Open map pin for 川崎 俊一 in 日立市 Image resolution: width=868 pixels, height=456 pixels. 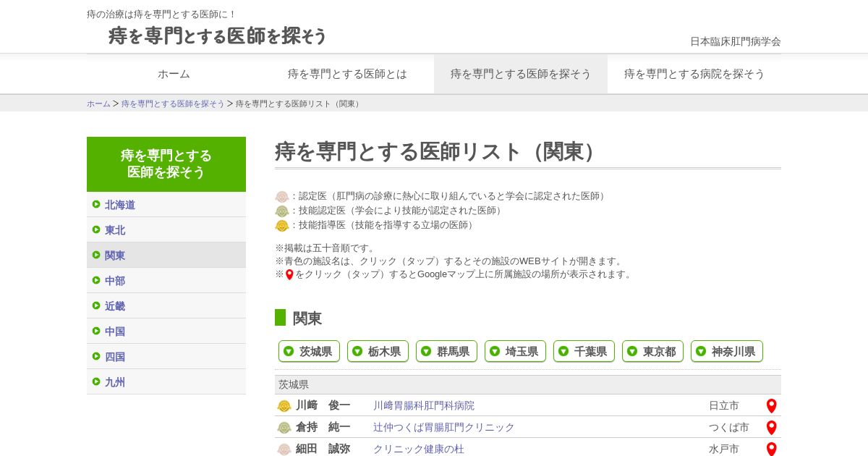[771, 406]
